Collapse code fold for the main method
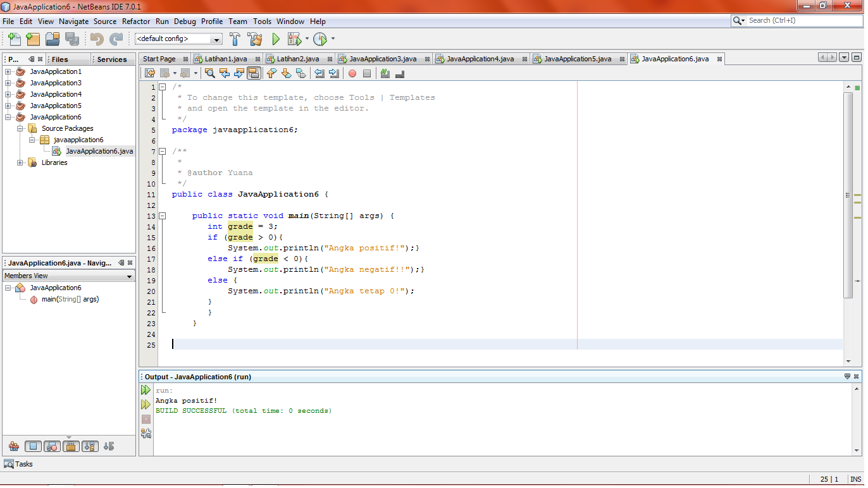Viewport: 868px width, 488px height. [x=163, y=216]
